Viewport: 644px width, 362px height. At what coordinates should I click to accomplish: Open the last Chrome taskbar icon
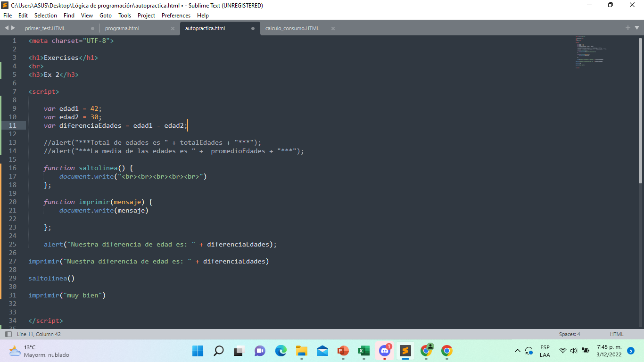[447, 351]
